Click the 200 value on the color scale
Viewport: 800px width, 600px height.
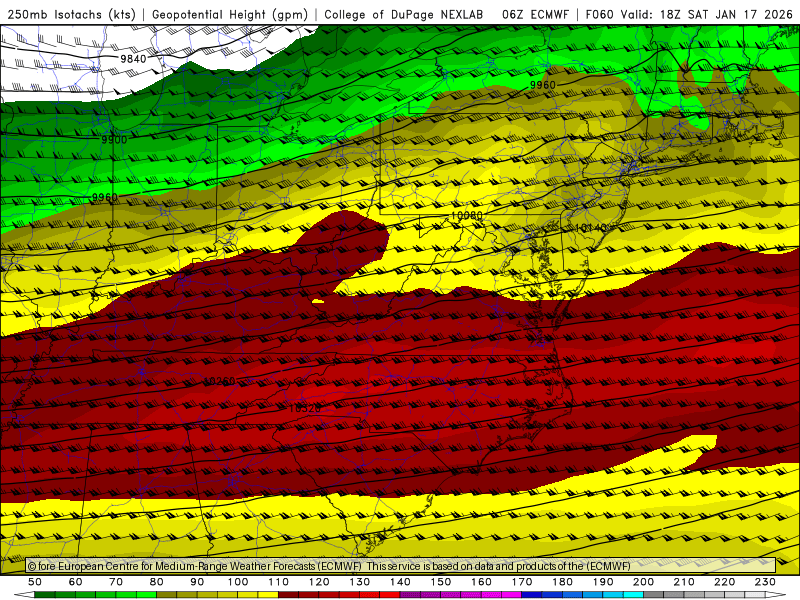643,582
